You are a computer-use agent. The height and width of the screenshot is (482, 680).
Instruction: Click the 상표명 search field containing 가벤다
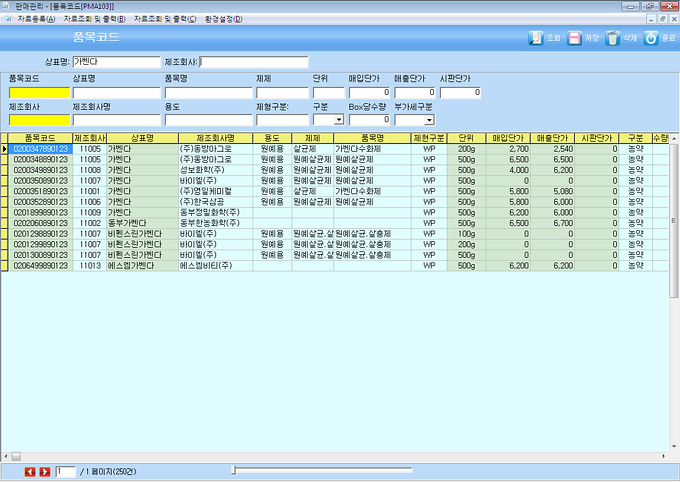[116, 62]
